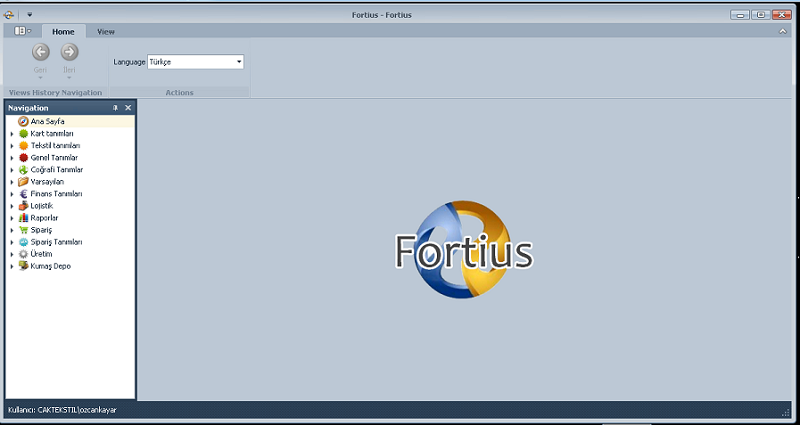Image resolution: width=800 pixels, height=425 pixels.
Task: Select the Genel Tanımlar label
Action: tap(54, 158)
